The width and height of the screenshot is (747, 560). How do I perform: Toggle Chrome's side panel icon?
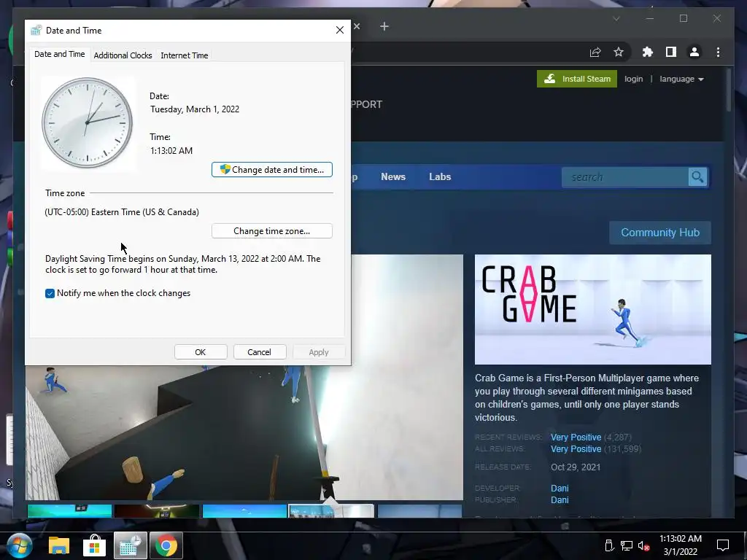coord(671,52)
